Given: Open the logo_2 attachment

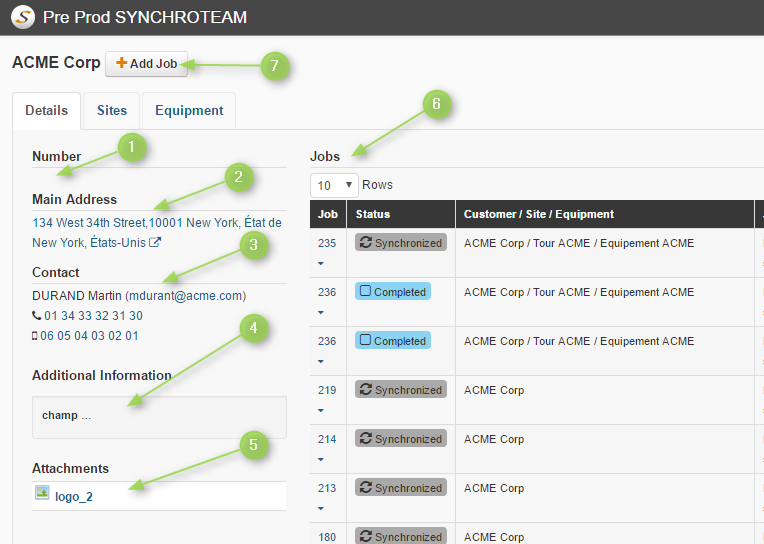Looking at the screenshot, I should [74, 497].
